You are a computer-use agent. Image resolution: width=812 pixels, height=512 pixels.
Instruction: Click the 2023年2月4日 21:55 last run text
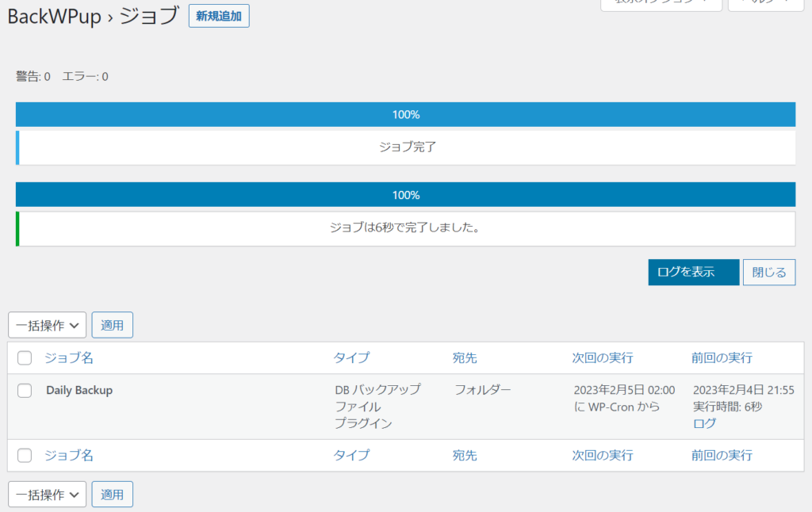tap(744, 390)
